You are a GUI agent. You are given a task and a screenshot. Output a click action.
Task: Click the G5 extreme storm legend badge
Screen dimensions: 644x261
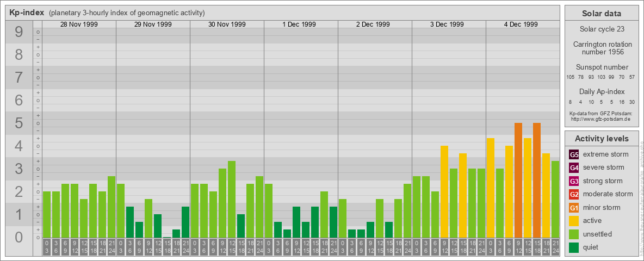pyautogui.click(x=574, y=154)
